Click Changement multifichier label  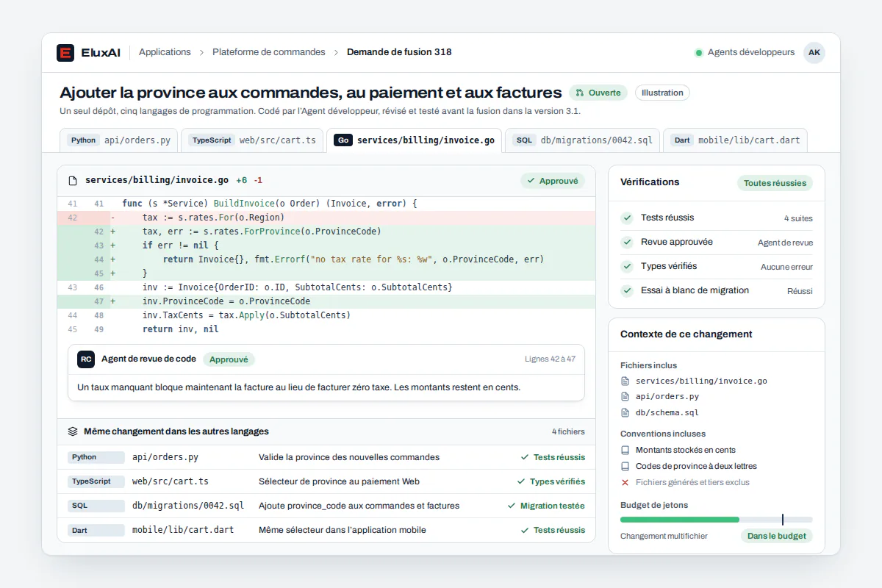point(664,536)
